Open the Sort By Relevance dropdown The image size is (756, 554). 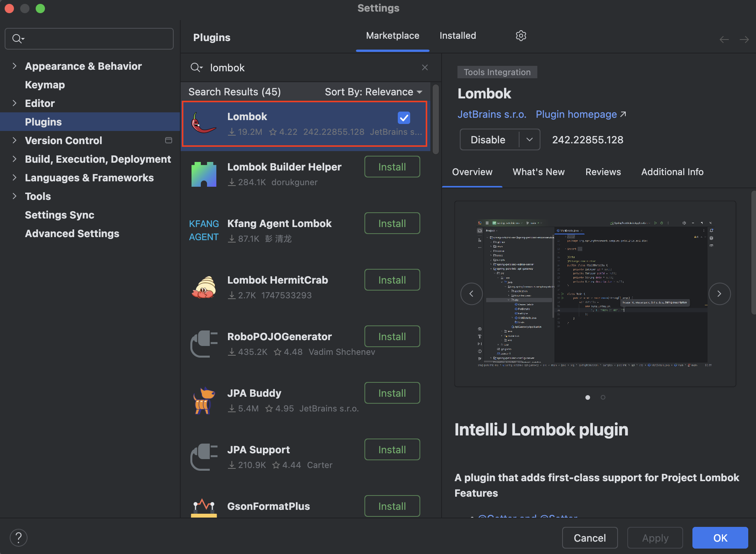[373, 92]
